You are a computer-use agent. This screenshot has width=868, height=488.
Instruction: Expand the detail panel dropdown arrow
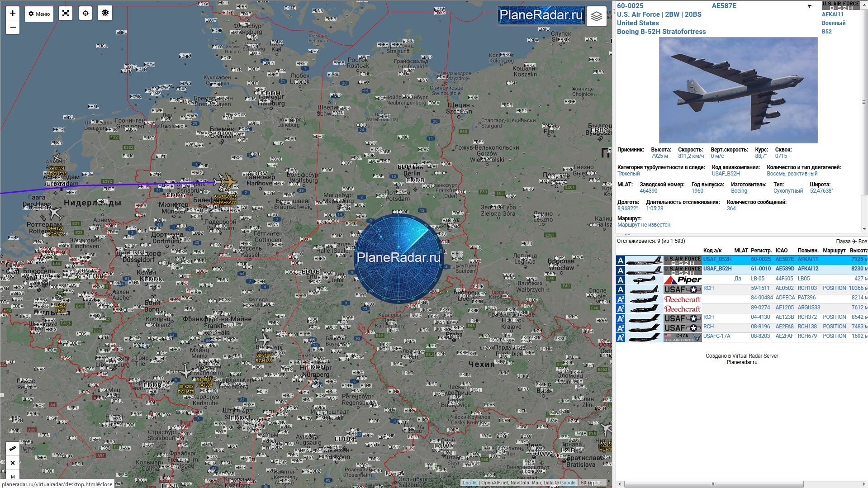coord(810,6)
